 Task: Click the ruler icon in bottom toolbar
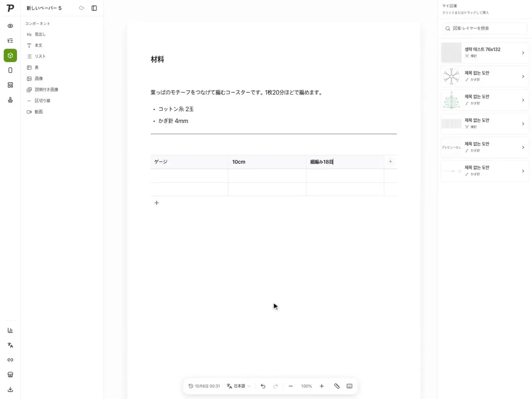tap(337, 386)
